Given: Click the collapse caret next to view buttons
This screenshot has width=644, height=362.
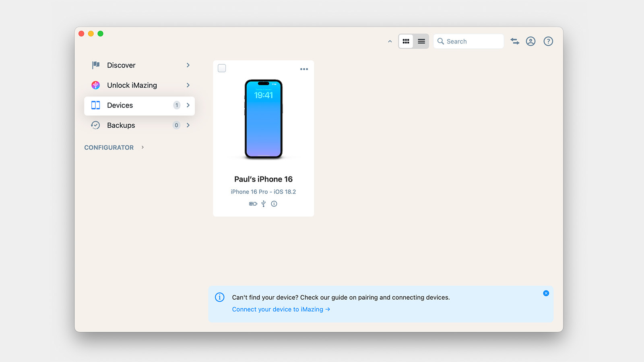Looking at the screenshot, I should pyautogui.click(x=390, y=41).
